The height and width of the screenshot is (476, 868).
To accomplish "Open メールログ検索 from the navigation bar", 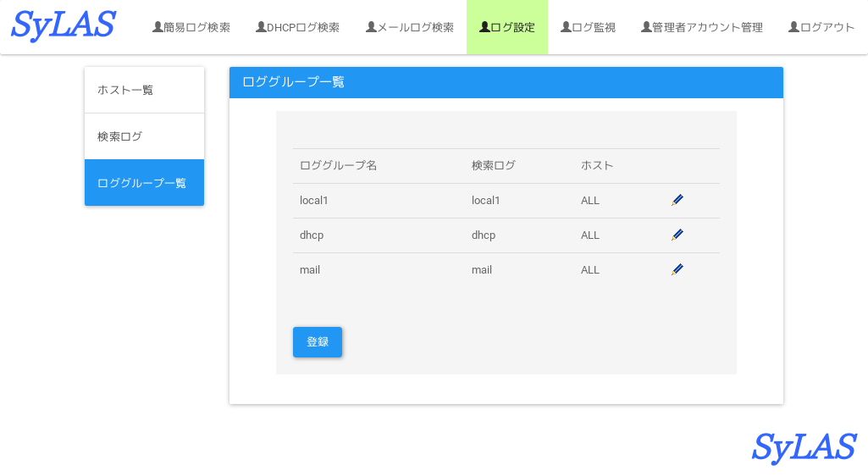I will pyautogui.click(x=410, y=27).
